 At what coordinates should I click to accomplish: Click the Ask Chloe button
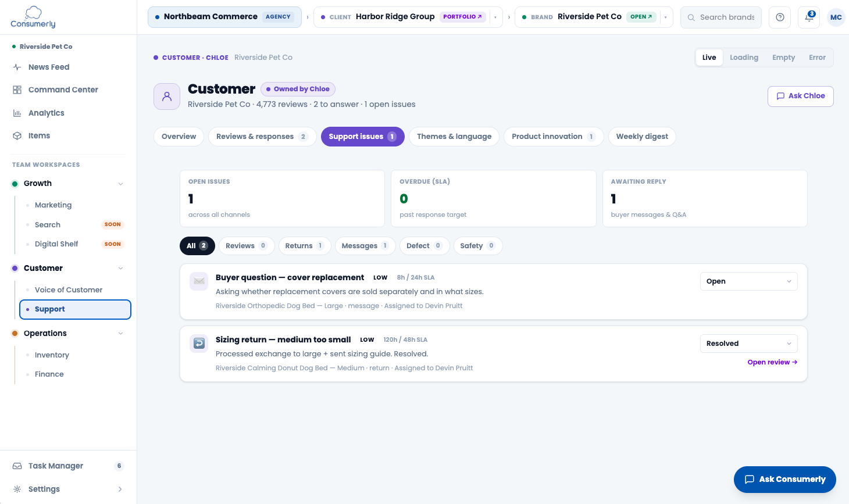coord(801,96)
